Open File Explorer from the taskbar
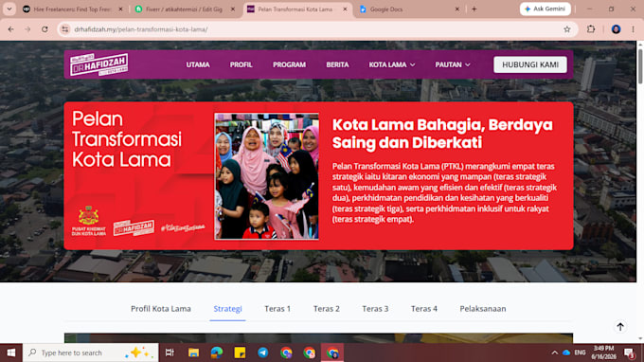This screenshot has height=362, width=644. coord(193,353)
